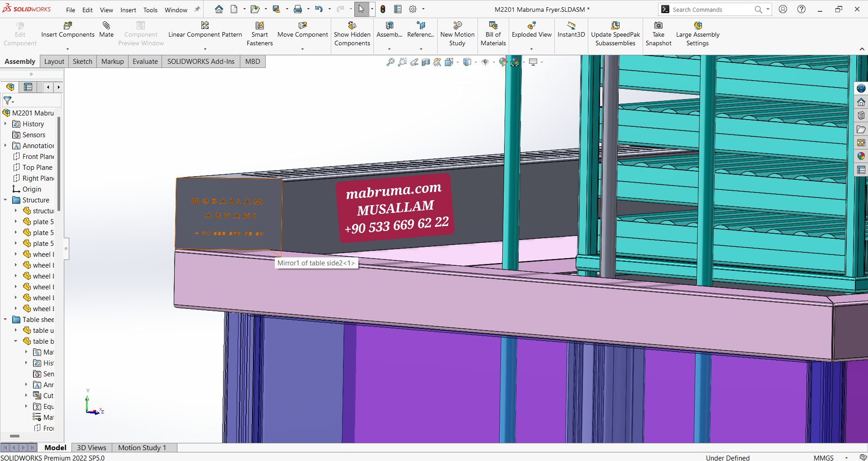Viewport: 868px width, 461px height.
Task: Start Linear Component Pattern
Action: 205,30
